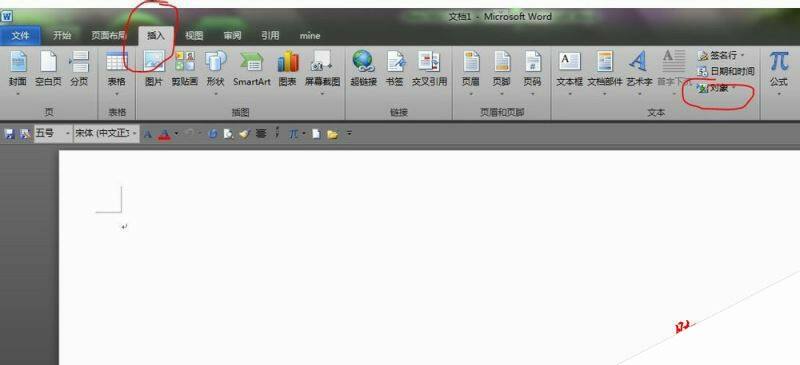The image size is (800, 365).
Task: Add a bookmark with 书签
Action: click(394, 69)
